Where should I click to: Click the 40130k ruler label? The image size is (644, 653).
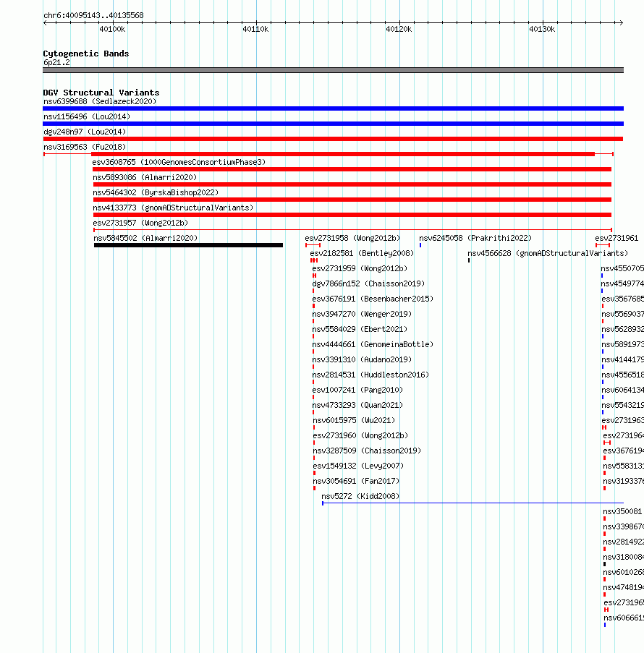542,29
